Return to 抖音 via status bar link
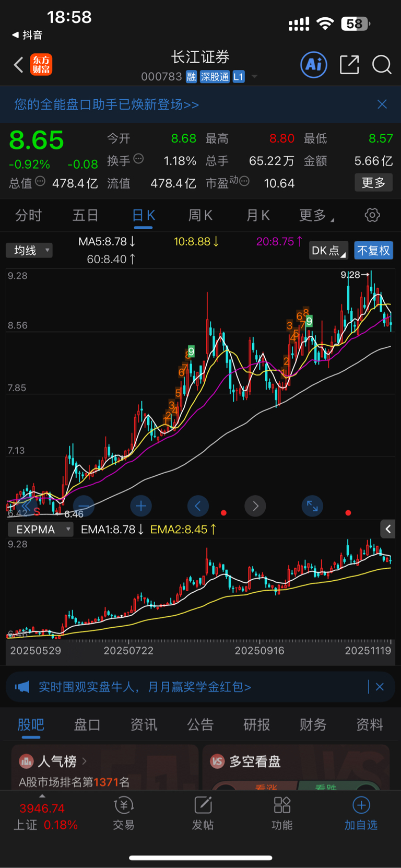 [28, 35]
